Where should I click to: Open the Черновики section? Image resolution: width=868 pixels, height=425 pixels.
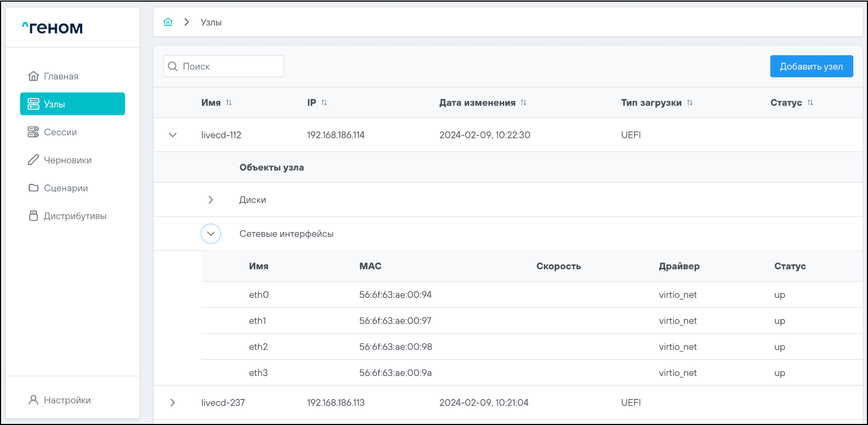click(x=67, y=160)
